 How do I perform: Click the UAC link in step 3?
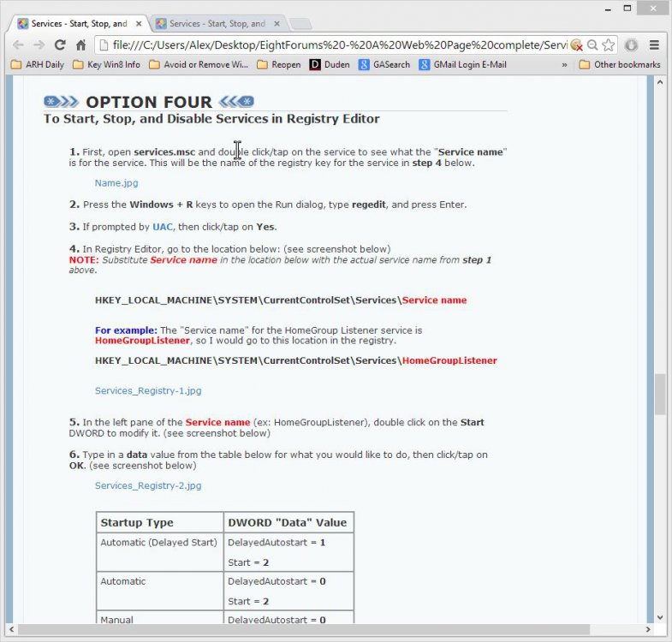(x=163, y=227)
